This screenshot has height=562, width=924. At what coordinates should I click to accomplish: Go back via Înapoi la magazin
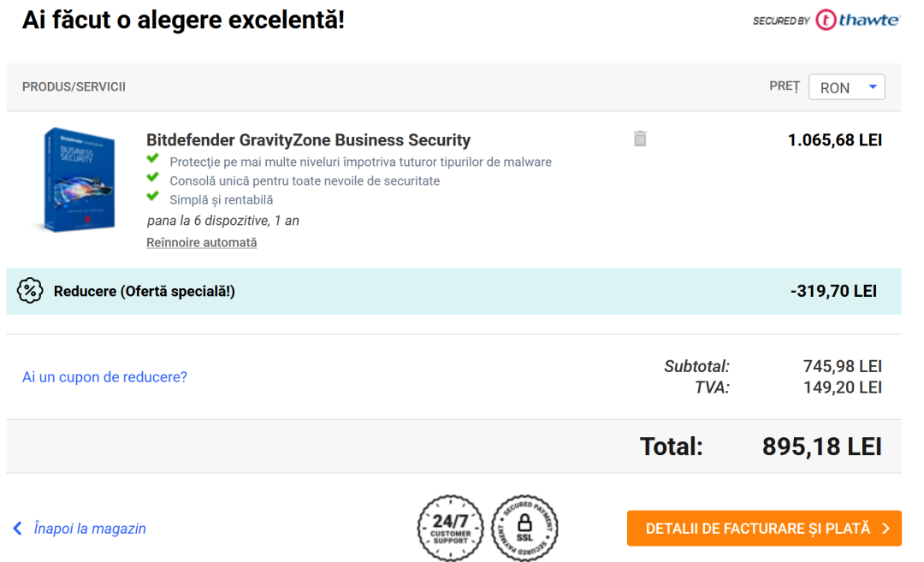(90, 529)
